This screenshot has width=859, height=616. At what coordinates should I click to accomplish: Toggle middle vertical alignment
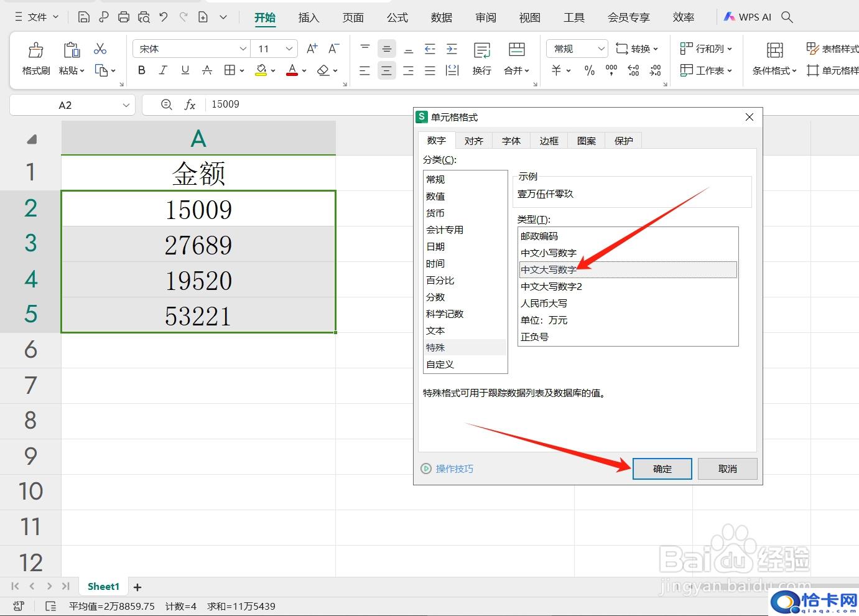[387, 49]
